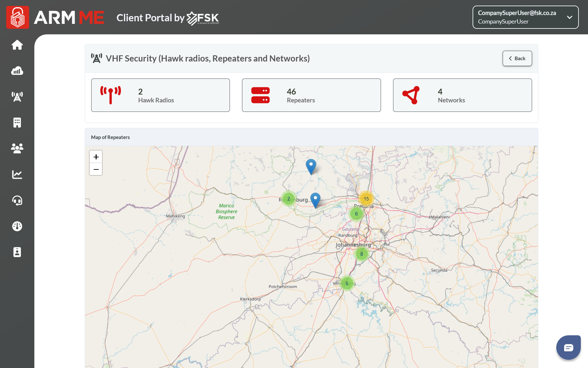Image resolution: width=588 pixels, height=368 pixels.
Task: Open the users group sidebar icon
Action: coord(17,148)
